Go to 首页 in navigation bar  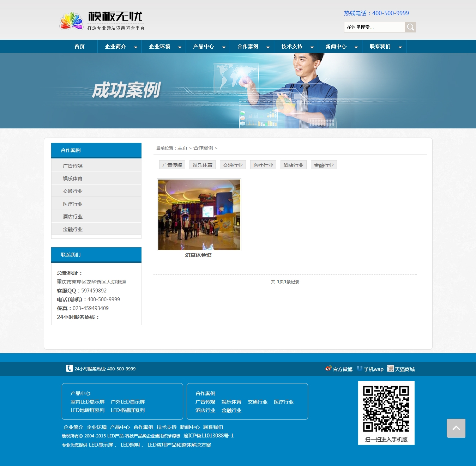point(79,47)
